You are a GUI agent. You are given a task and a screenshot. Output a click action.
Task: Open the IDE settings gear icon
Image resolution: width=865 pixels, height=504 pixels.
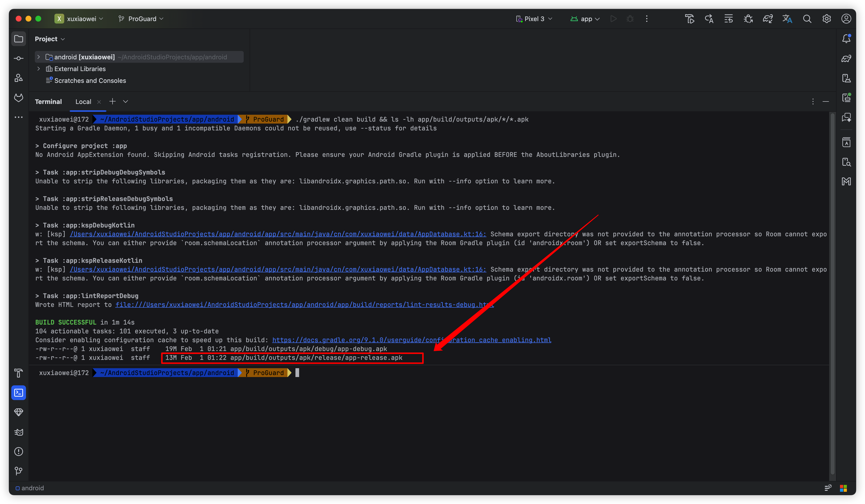(827, 19)
